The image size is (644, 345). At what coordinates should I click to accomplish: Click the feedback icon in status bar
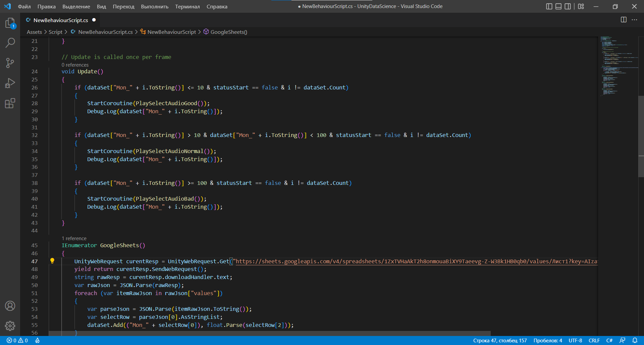tap(623, 340)
